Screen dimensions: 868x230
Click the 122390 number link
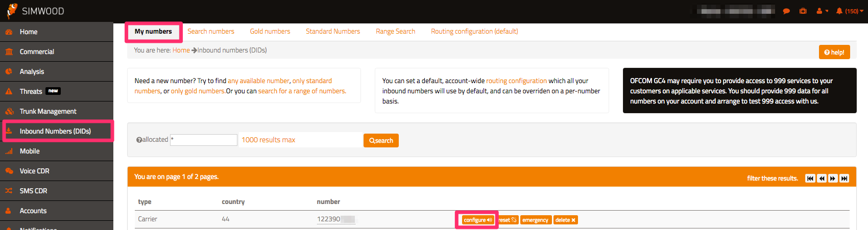pyautogui.click(x=335, y=219)
